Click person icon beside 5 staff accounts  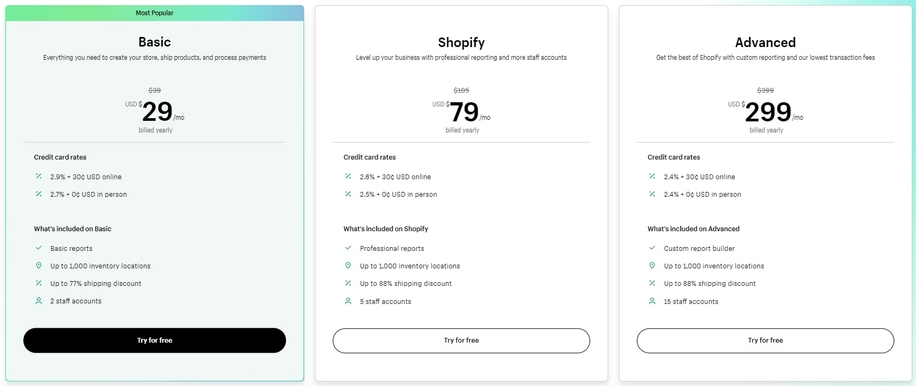(348, 301)
